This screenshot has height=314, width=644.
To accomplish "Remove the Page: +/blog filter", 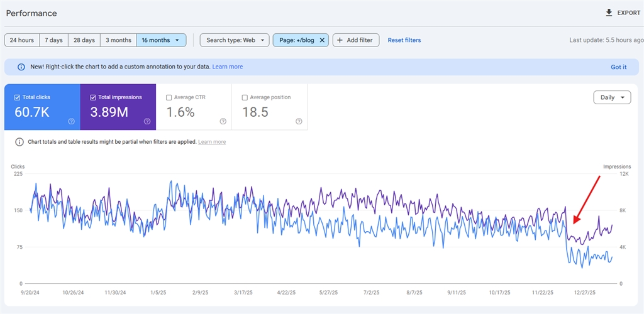I will coord(322,40).
